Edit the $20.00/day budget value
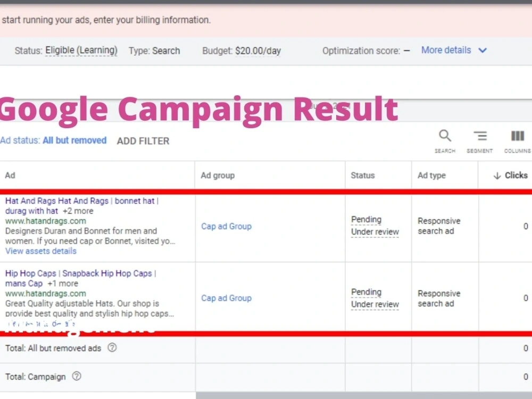This screenshot has height=399, width=532. click(x=258, y=51)
